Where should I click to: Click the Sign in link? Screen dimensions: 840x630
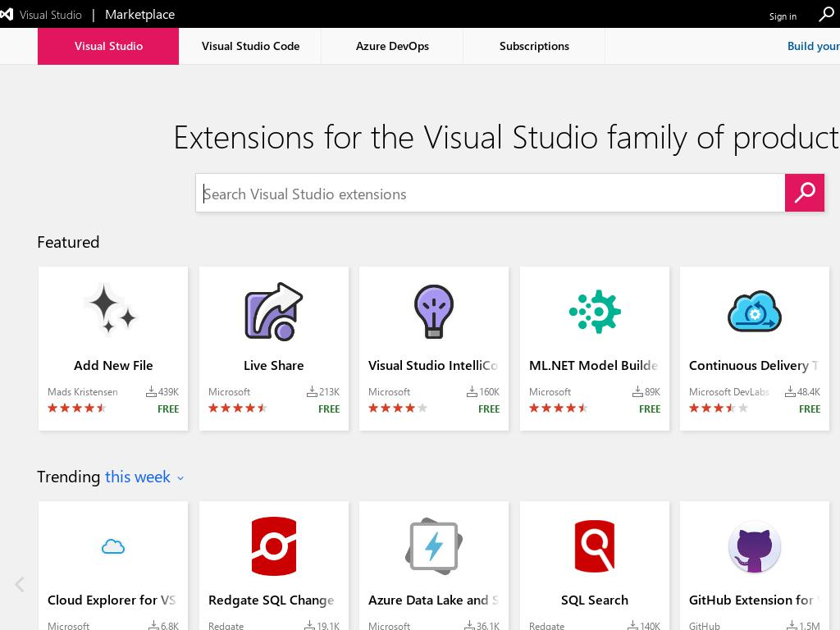[x=783, y=16]
